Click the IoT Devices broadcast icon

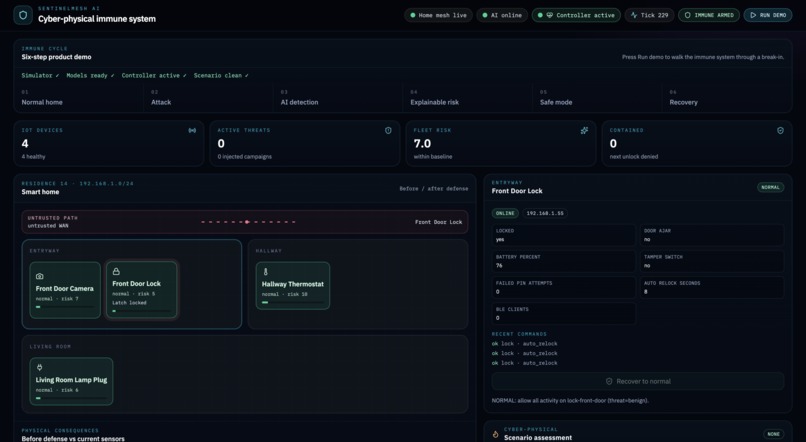click(x=192, y=131)
